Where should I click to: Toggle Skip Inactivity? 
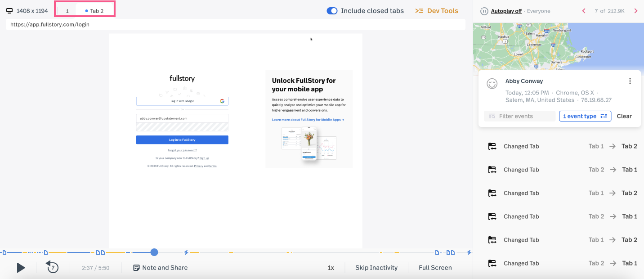pyautogui.click(x=376, y=268)
